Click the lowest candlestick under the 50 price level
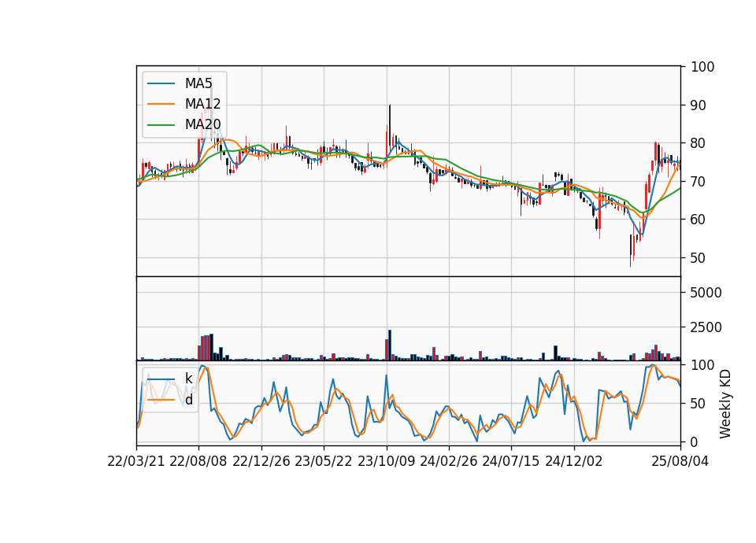Viewport: 756px width, 543px height. pos(630,250)
